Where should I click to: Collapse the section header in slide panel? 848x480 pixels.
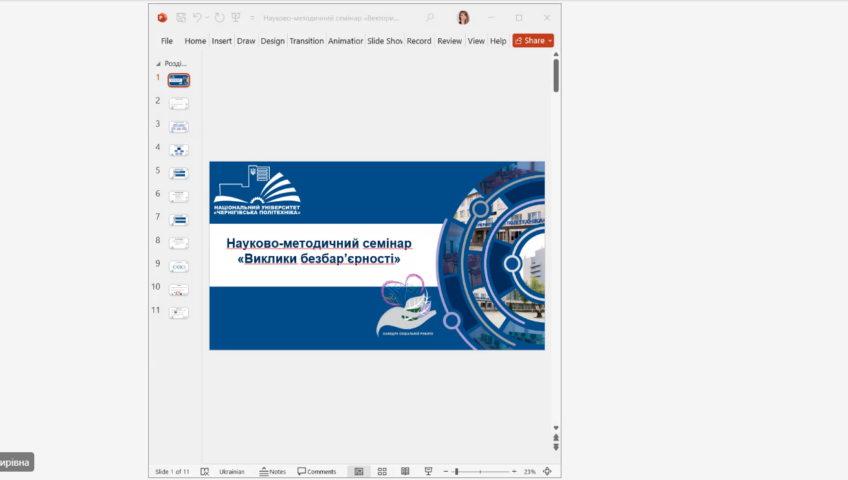(158, 64)
